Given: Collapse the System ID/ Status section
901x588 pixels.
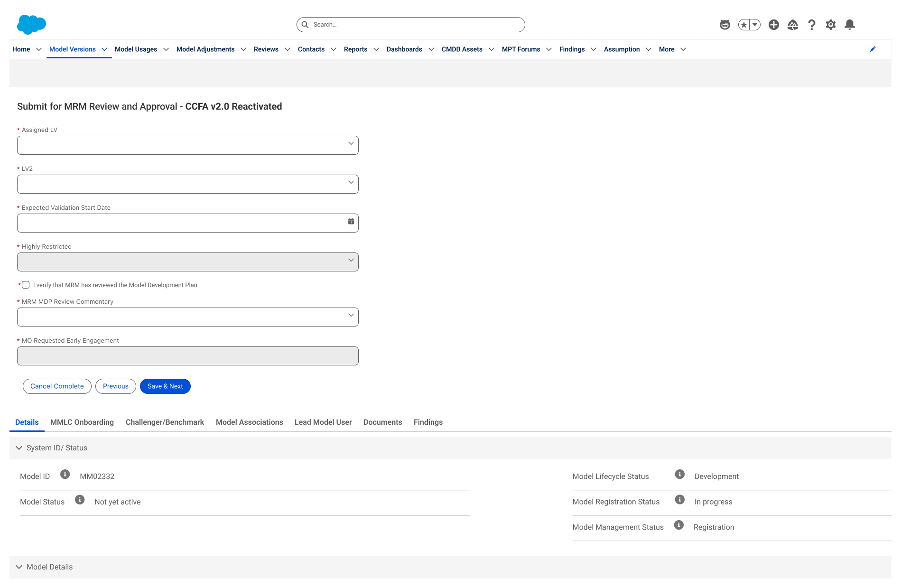Looking at the screenshot, I should [x=19, y=448].
